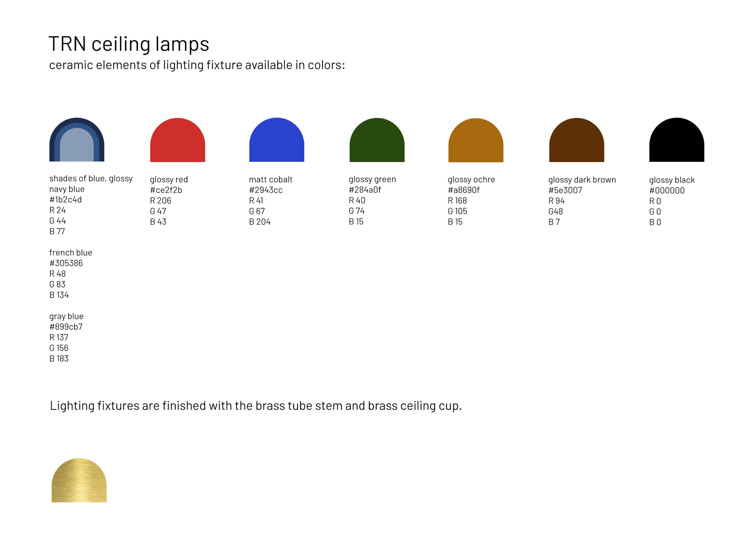This screenshot has height=555, width=756.
Task: Click the ceramic elements subtitle line
Action: pyautogui.click(x=197, y=65)
